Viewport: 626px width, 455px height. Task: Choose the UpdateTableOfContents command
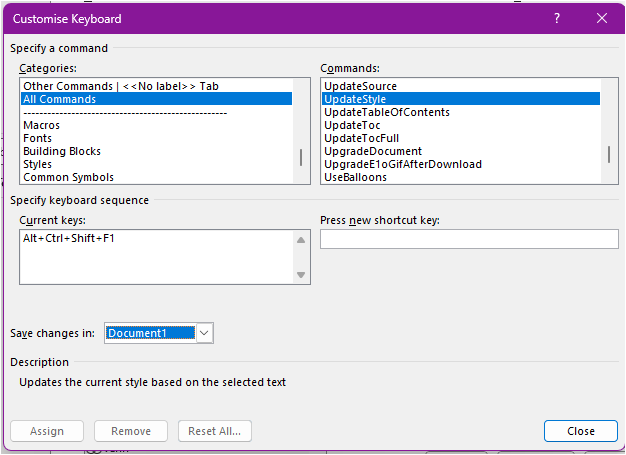(x=461, y=112)
